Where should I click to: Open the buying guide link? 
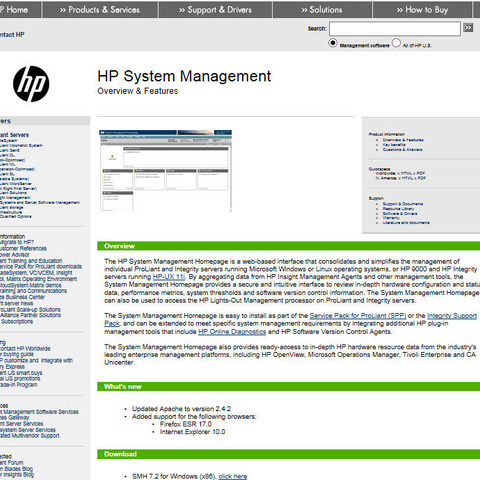(x=17, y=354)
